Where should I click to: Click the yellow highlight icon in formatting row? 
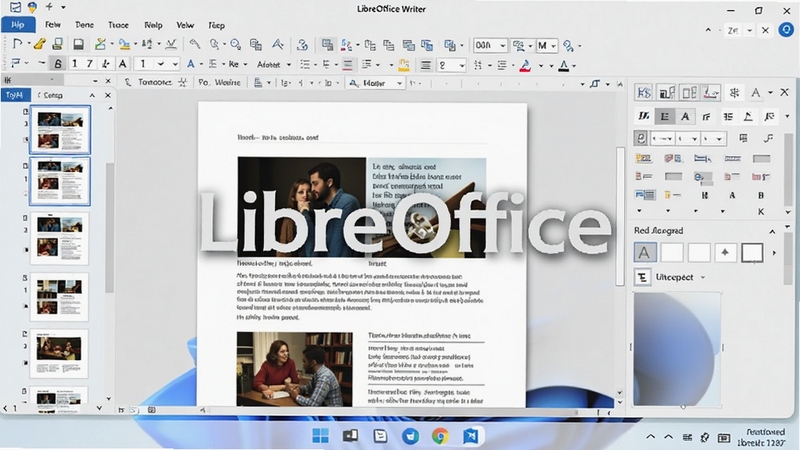[x=404, y=64]
